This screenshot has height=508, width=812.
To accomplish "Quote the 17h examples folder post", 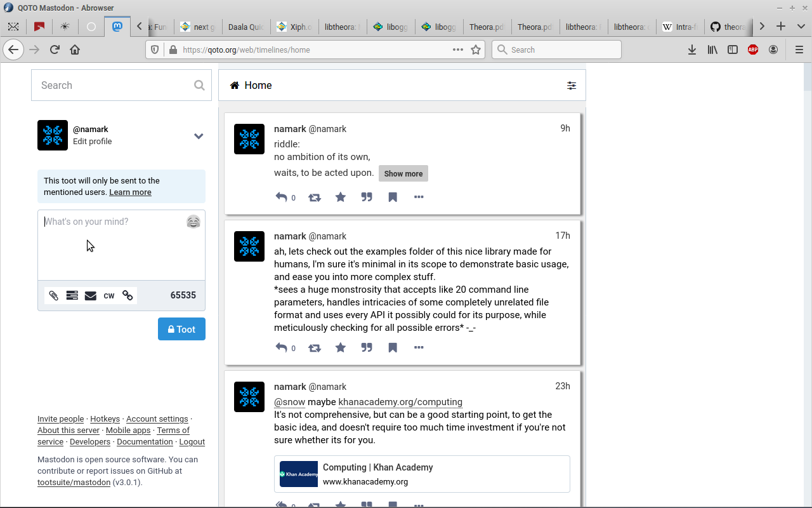I will tap(367, 348).
